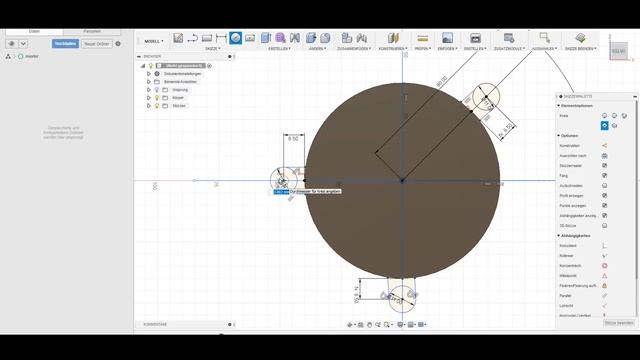Toggle visibility bulb of Körper folder

(x=157, y=98)
